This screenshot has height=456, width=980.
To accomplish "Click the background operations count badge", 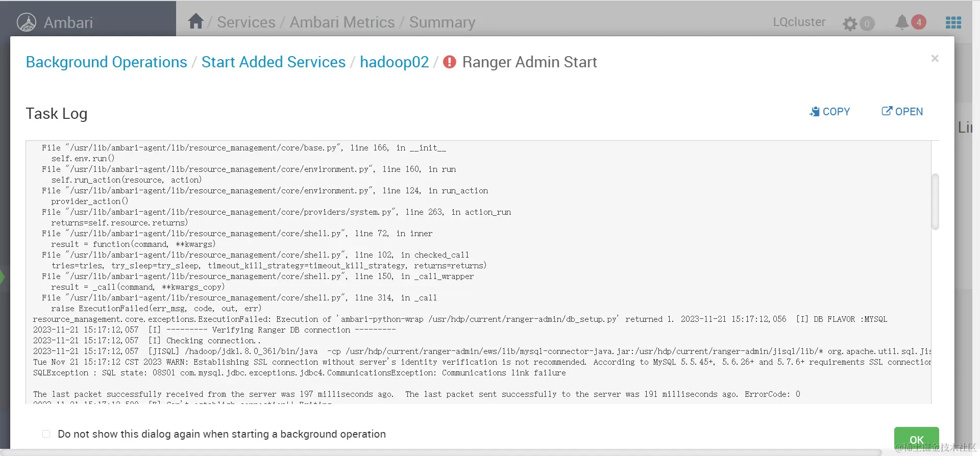I will pos(867,23).
